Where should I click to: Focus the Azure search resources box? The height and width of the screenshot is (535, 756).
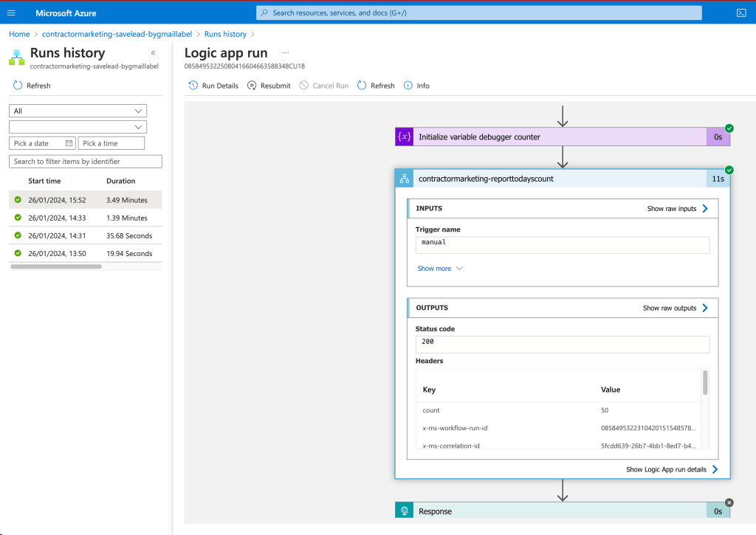(x=478, y=13)
